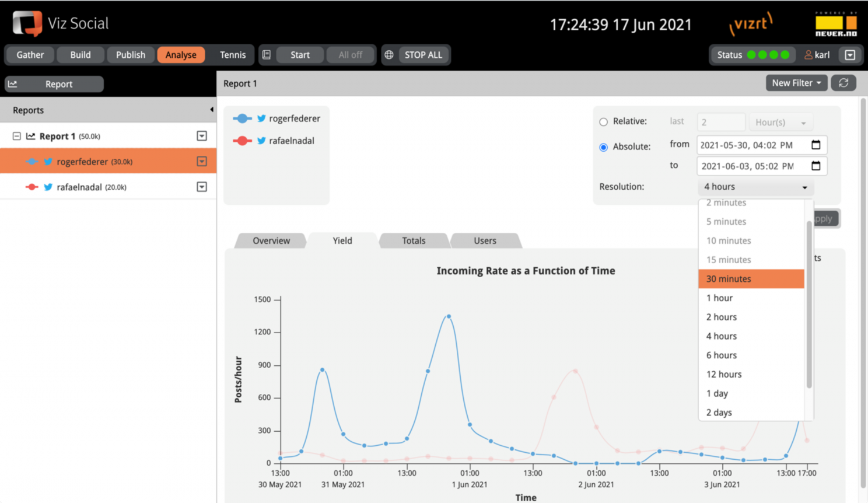Click the STOP ALL button

click(x=423, y=55)
